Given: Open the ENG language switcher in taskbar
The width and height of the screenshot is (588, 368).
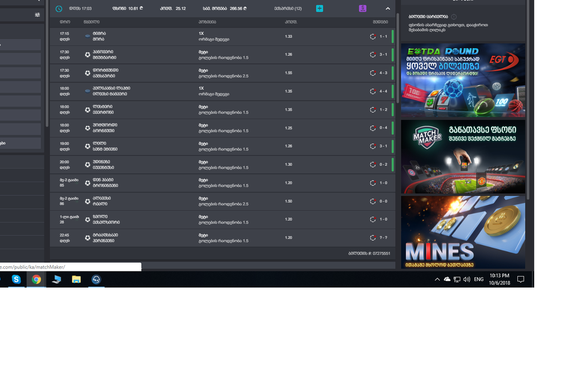Looking at the screenshot, I should click(478, 279).
